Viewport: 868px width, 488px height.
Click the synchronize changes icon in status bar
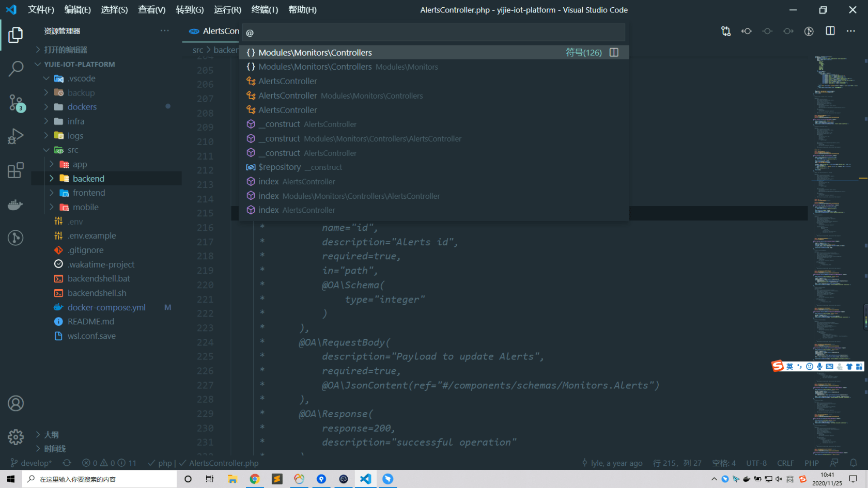coord(67,463)
